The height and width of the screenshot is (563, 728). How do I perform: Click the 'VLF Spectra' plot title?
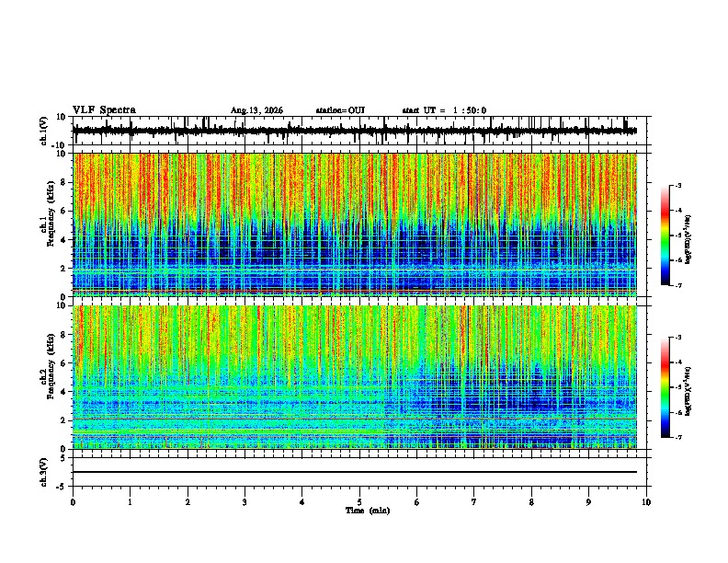(x=104, y=110)
